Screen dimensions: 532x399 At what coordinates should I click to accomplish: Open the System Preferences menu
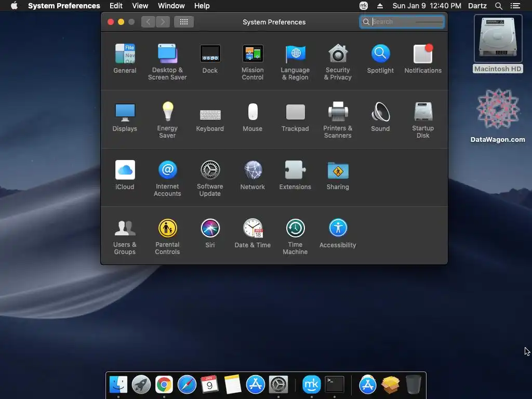pyautogui.click(x=64, y=6)
